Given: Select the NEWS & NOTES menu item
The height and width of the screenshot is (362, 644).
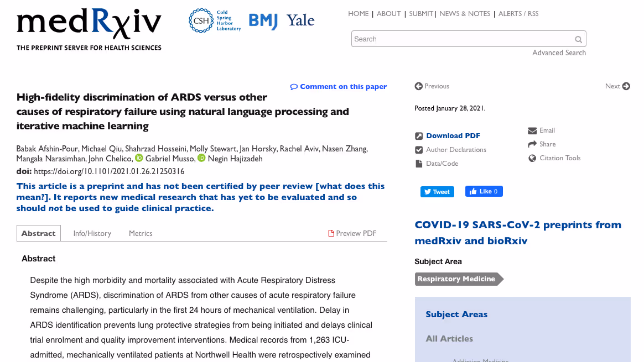Looking at the screenshot, I should pyautogui.click(x=465, y=13).
